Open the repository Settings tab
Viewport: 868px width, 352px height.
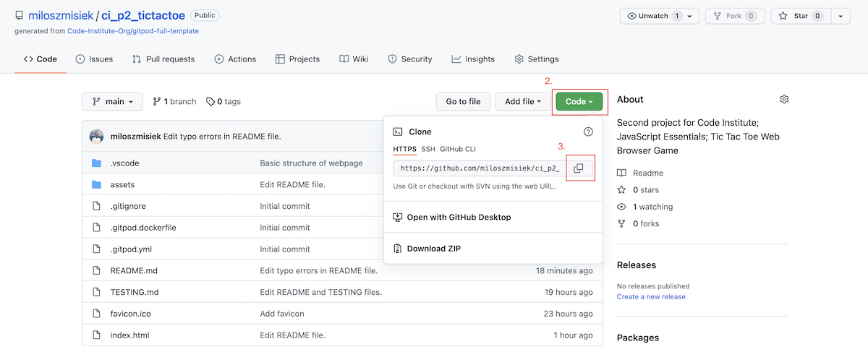537,59
